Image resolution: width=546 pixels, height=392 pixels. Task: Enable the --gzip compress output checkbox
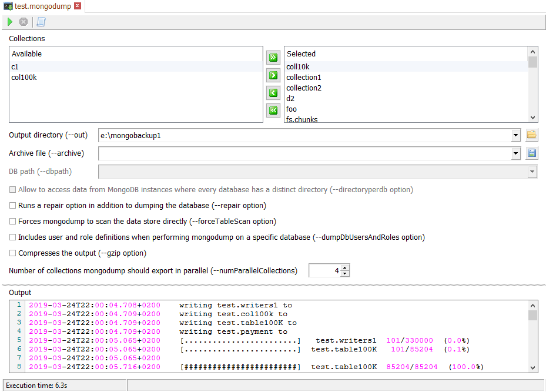point(13,253)
